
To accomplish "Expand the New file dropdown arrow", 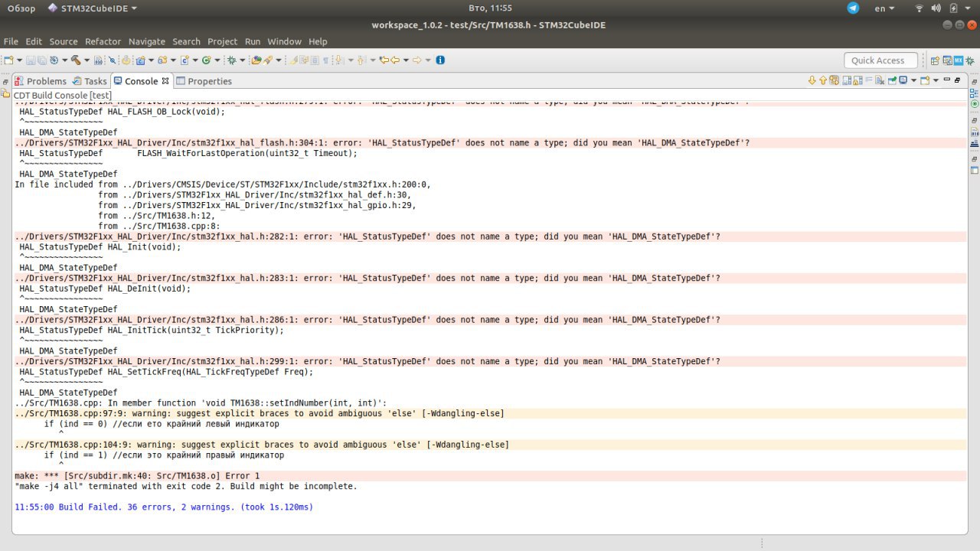I will pos(20,60).
